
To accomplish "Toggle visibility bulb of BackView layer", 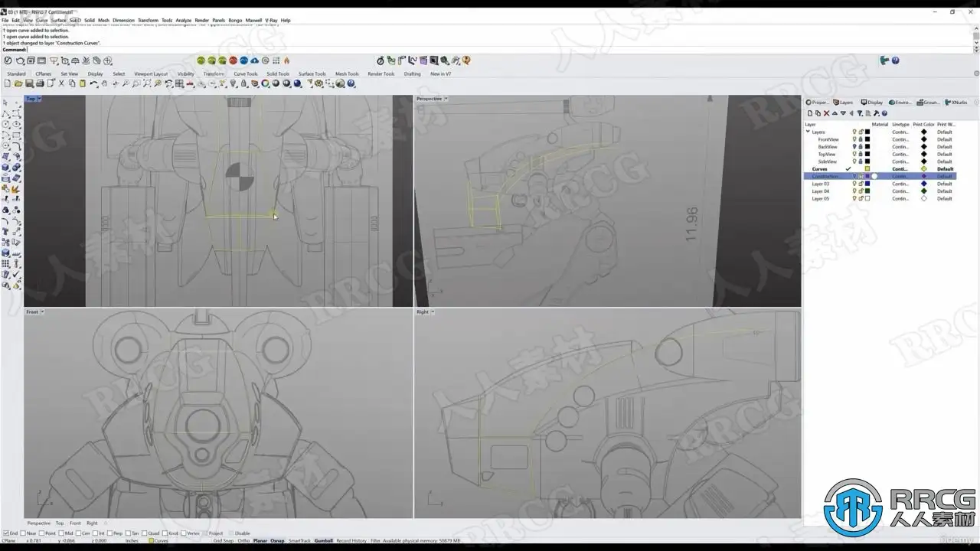I will click(854, 147).
